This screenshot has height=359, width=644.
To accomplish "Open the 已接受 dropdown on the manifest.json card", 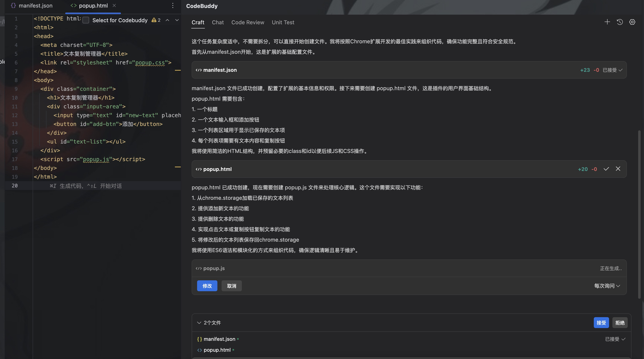I will pos(612,70).
